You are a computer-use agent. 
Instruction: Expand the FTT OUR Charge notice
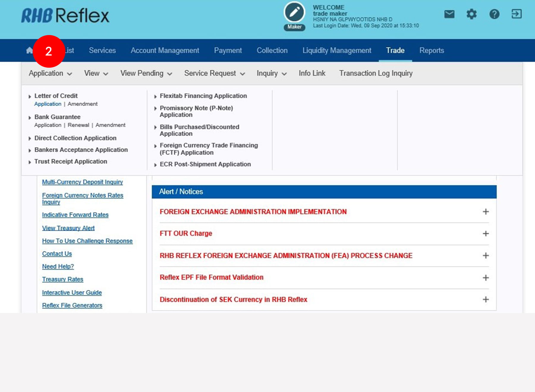pos(486,234)
